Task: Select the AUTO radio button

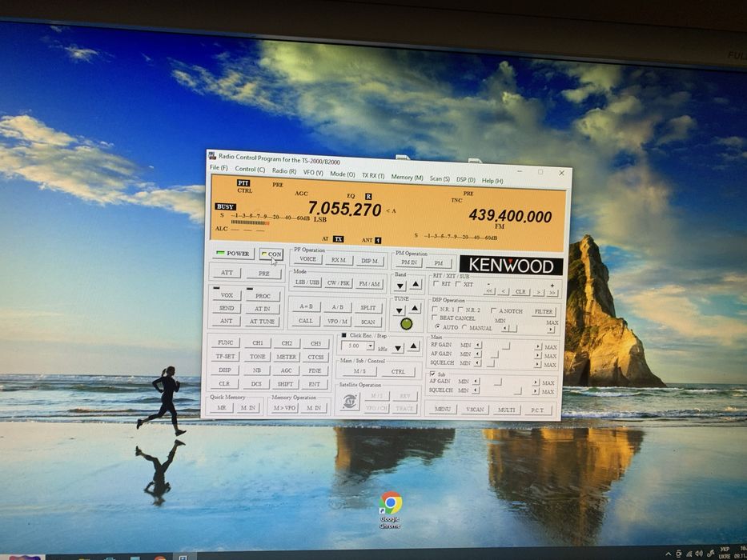Action: [437, 327]
